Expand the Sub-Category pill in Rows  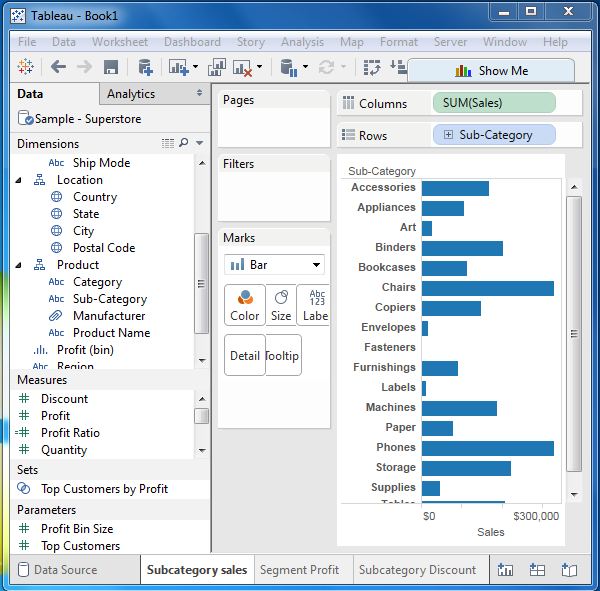coord(448,135)
